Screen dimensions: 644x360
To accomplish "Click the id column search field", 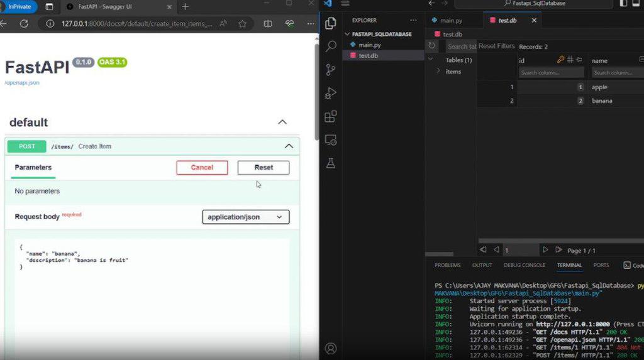I will [551, 73].
